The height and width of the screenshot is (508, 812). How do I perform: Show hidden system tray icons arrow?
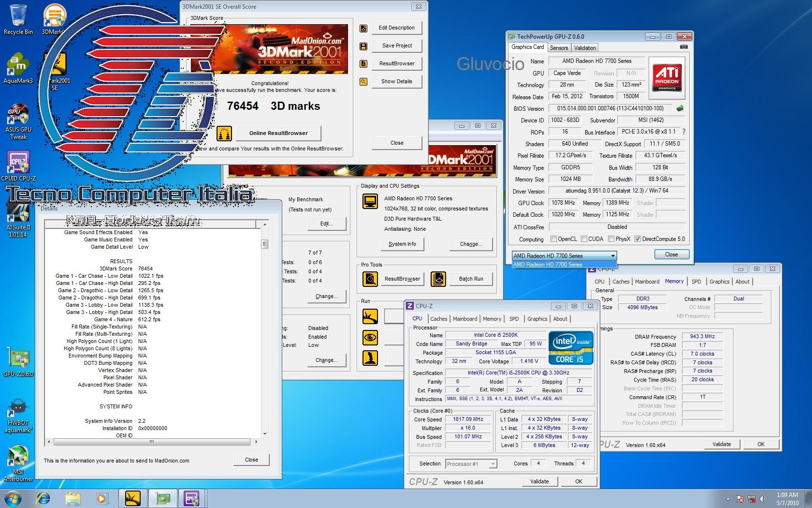click(x=728, y=499)
